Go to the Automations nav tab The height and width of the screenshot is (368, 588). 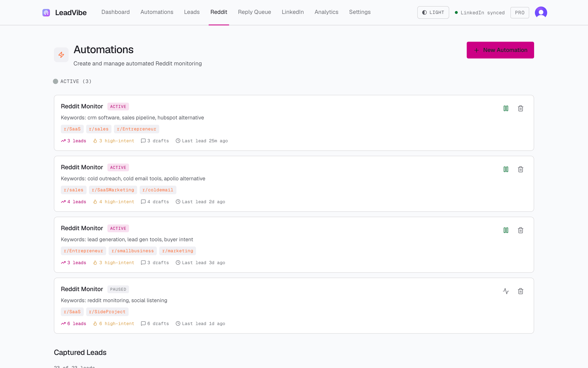point(157,12)
